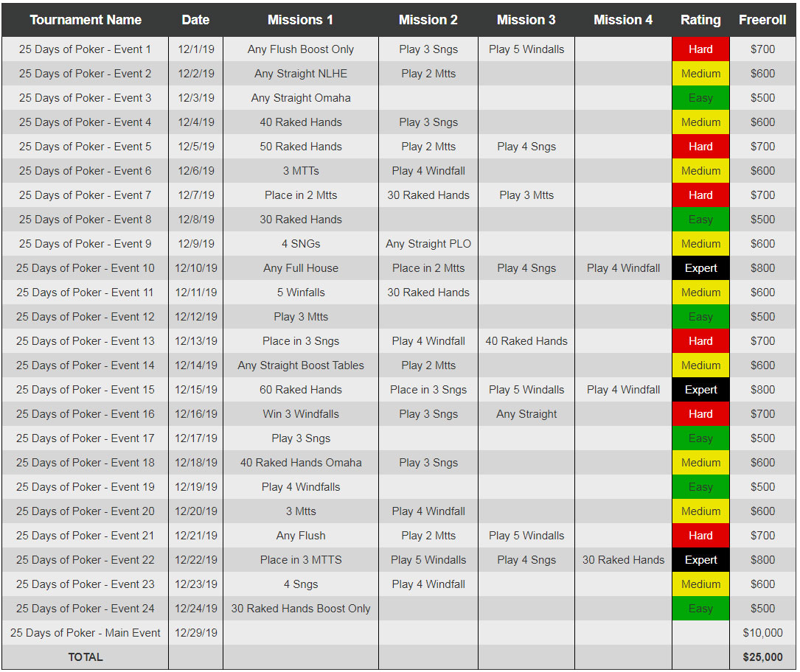Select '25 Days of Poker - Event 1' cell
The image size is (800, 672).
(x=86, y=49)
